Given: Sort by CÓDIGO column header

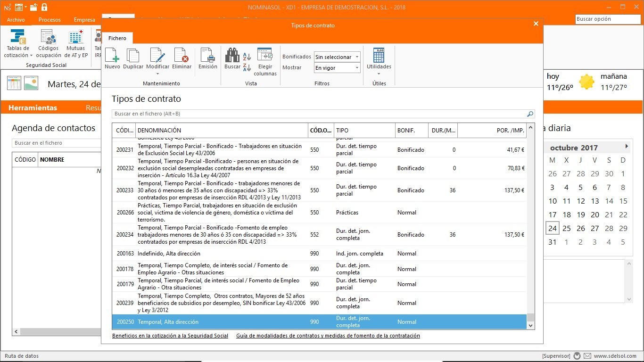Looking at the screenshot, I should tap(124, 131).
